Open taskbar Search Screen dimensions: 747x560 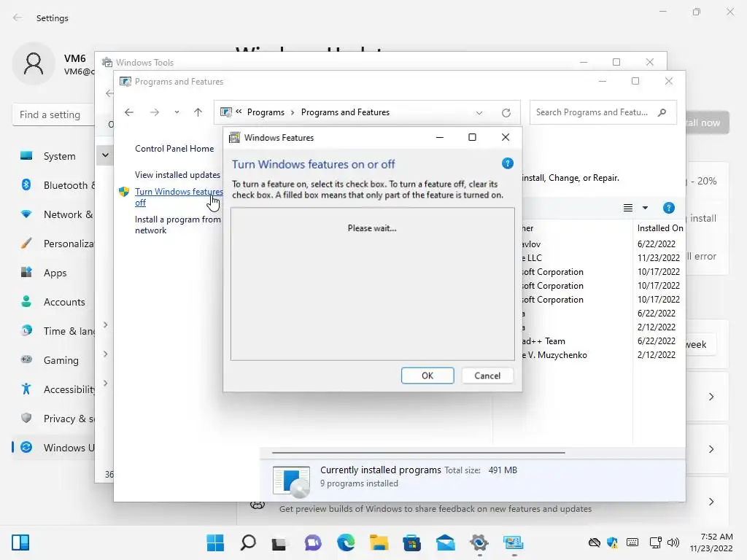click(x=248, y=542)
